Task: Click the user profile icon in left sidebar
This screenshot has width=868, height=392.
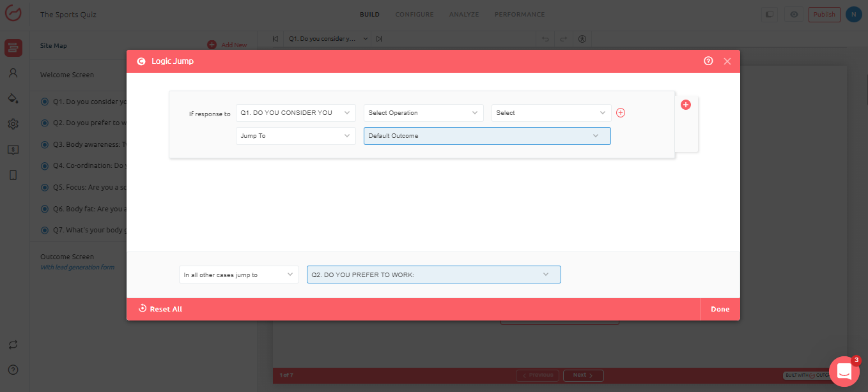Action: [x=13, y=73]
